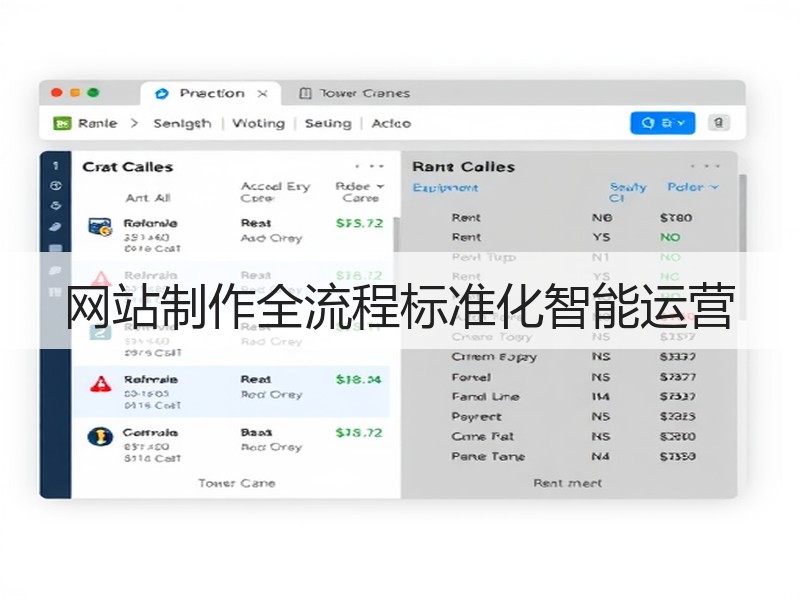Open the Ranle breadcrumb
Screen dimensions: 800x600
(97, 123)
